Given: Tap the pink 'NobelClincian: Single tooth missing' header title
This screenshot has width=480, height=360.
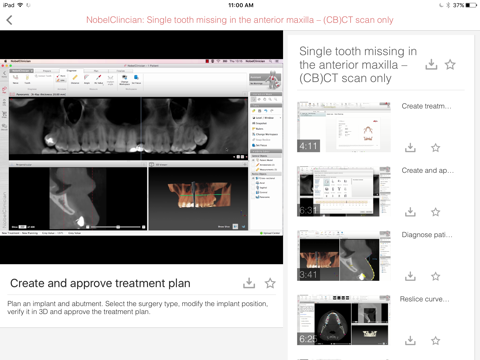Looking at the screenshot, I should (240, 20).
